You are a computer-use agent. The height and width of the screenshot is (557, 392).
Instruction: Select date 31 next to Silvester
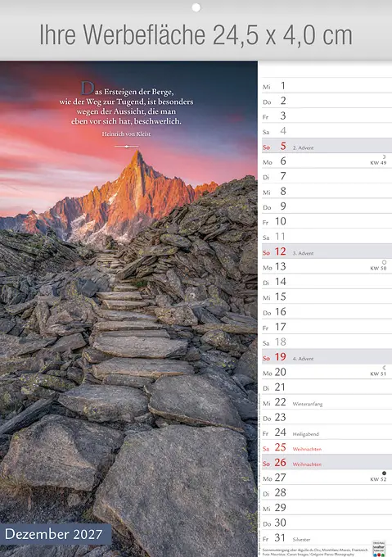coord(280,537)
